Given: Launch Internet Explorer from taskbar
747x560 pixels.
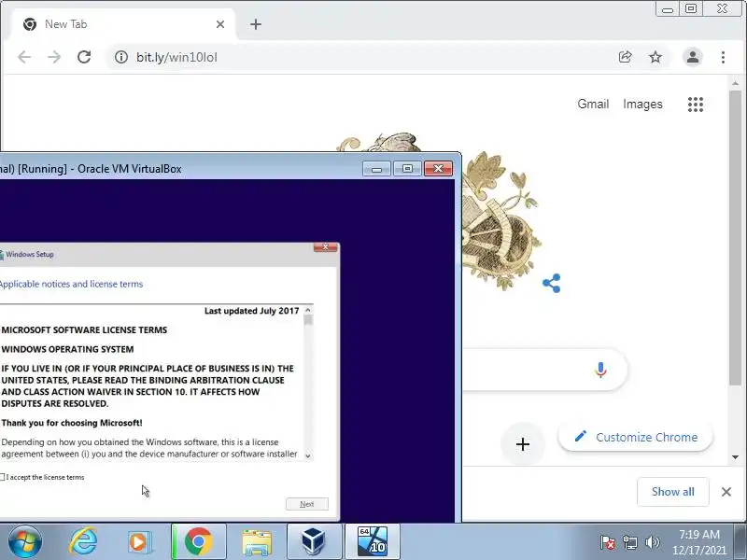Looking at the screenshot, I should tap(83, 542).
